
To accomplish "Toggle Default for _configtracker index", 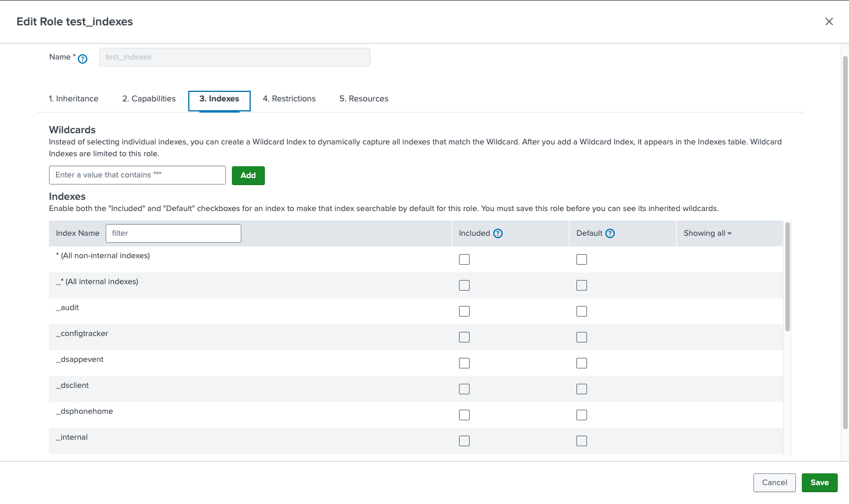I will [x=582, y=337].
